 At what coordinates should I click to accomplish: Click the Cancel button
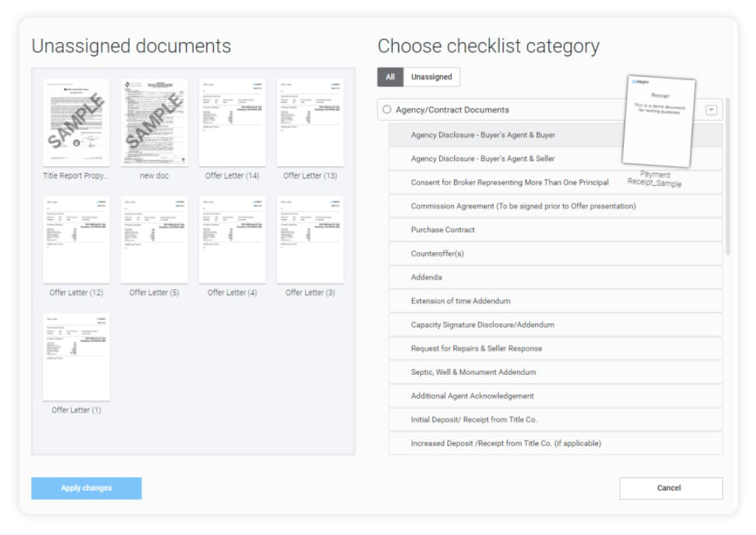point(670,488)
